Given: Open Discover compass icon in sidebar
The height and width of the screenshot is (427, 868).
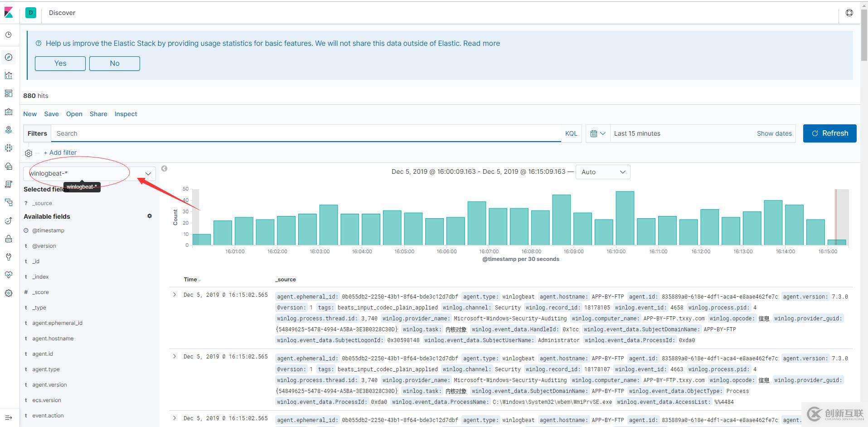Looking at the screenshot, I should (x=9, y=57).
